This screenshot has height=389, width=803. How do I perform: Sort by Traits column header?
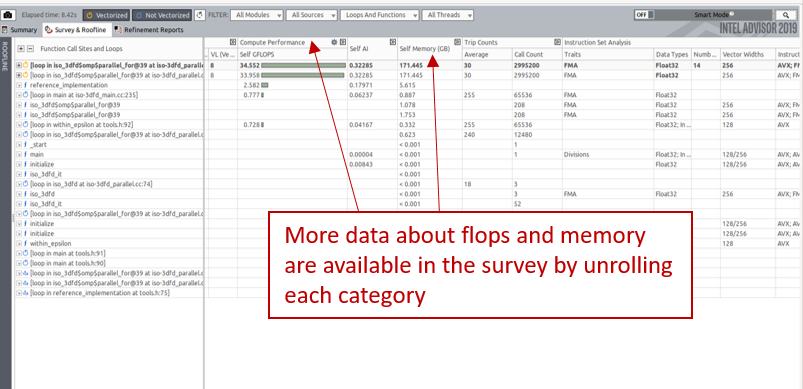607,54
